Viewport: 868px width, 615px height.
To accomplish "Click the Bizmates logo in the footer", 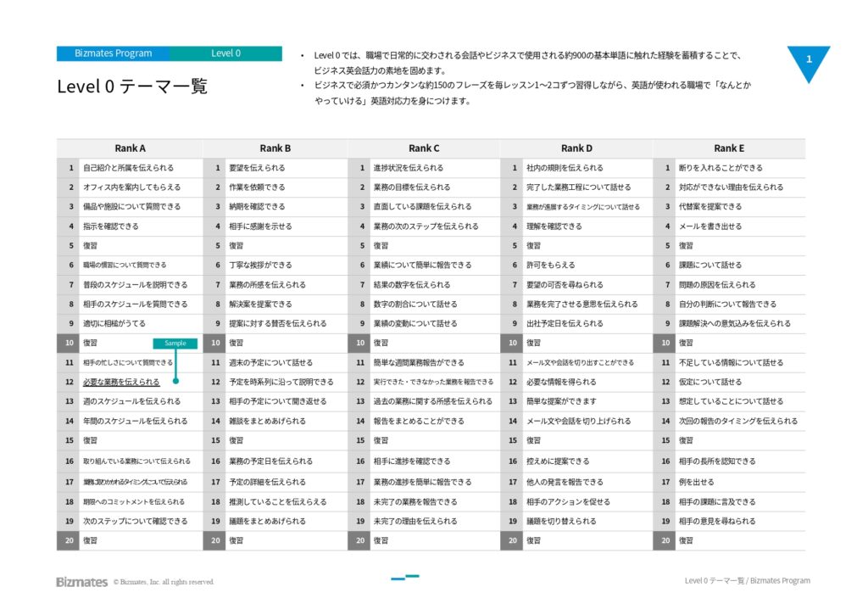I will tap(81, 582).
